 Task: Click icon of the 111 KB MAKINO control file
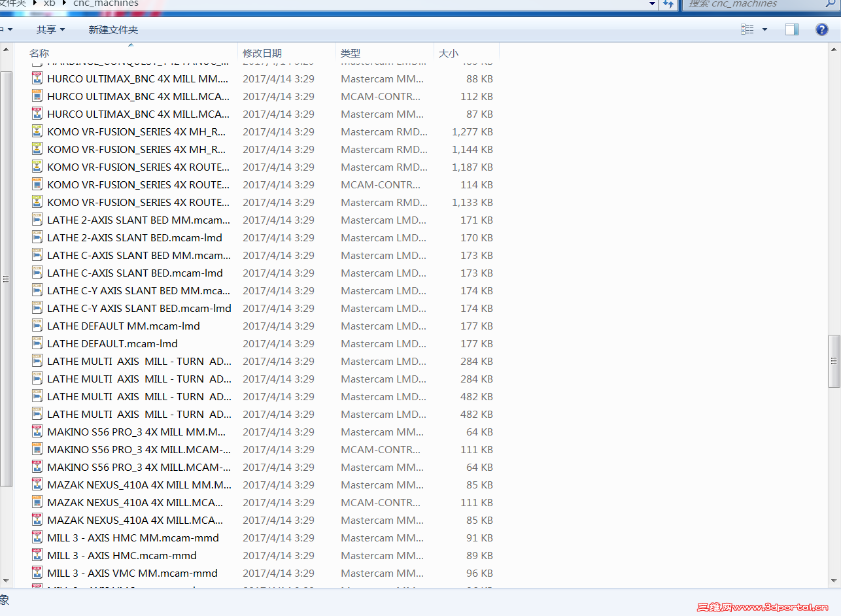click(38, 449)
